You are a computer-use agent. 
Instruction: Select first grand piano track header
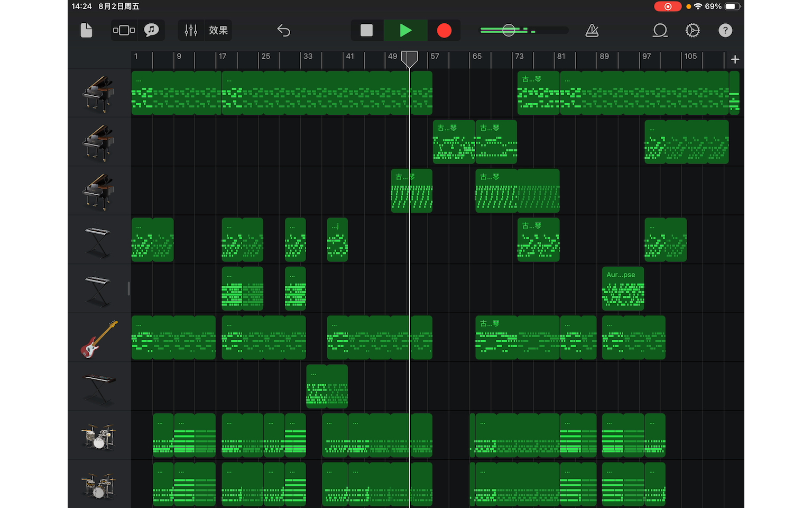tap(99, 94)
